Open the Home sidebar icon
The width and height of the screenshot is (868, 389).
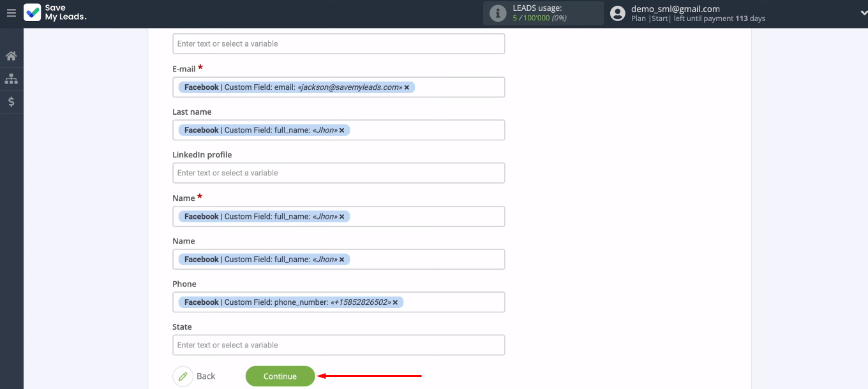pyautogui.click(x=11, y=56)
